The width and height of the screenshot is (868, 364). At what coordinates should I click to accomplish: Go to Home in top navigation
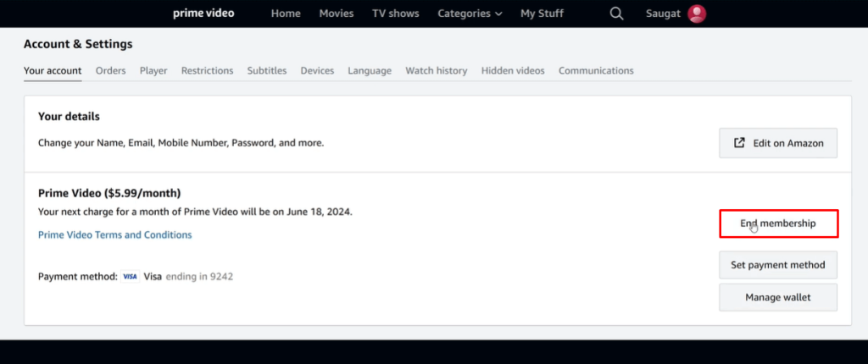point(286,14)
